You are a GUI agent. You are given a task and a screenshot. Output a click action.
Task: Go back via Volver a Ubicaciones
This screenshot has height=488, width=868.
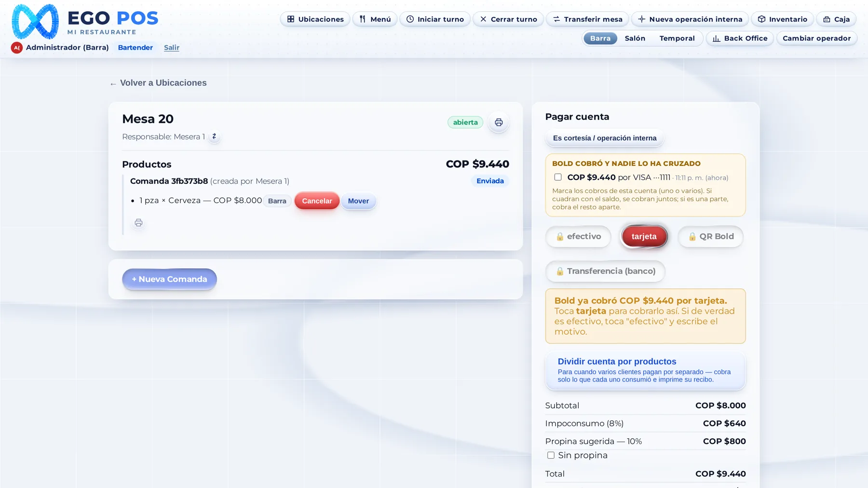[x=158, y=83]
